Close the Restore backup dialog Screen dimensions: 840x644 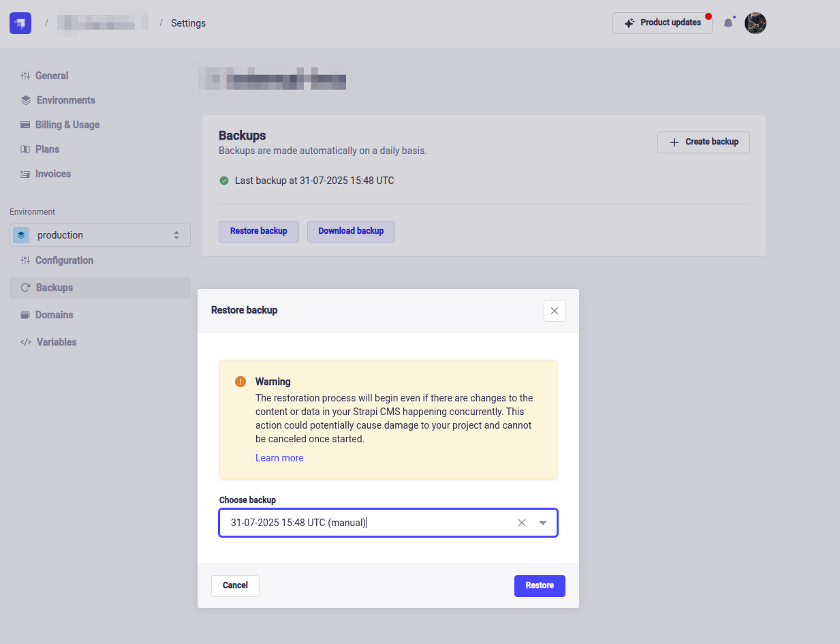coord(554,311)
